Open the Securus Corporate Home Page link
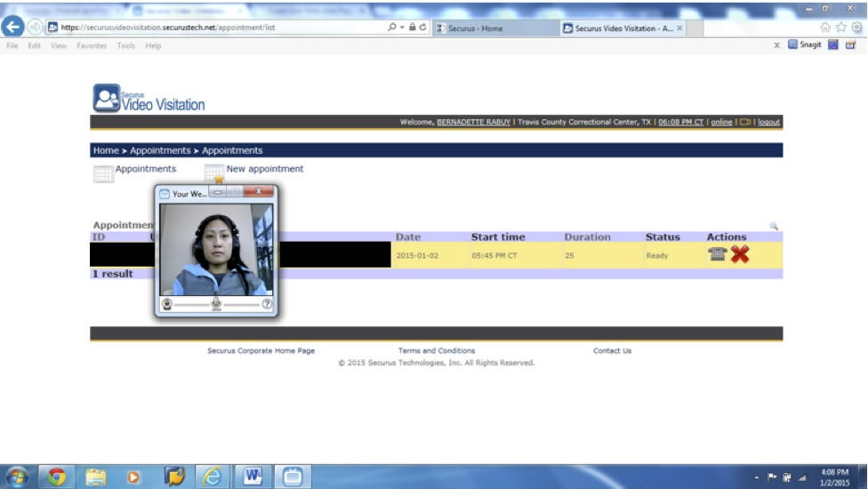The image size is (868, 489). pyautogui.click(x=261, y=350)
